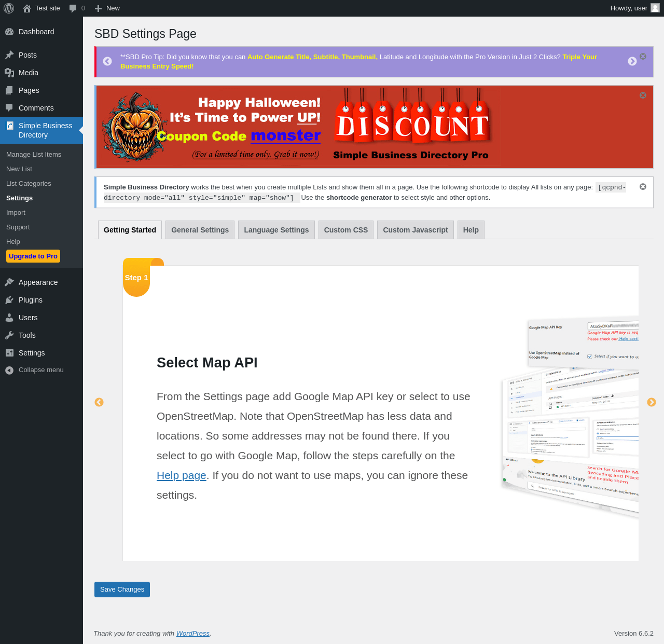Open the Test site home icon

pos(27,8)
